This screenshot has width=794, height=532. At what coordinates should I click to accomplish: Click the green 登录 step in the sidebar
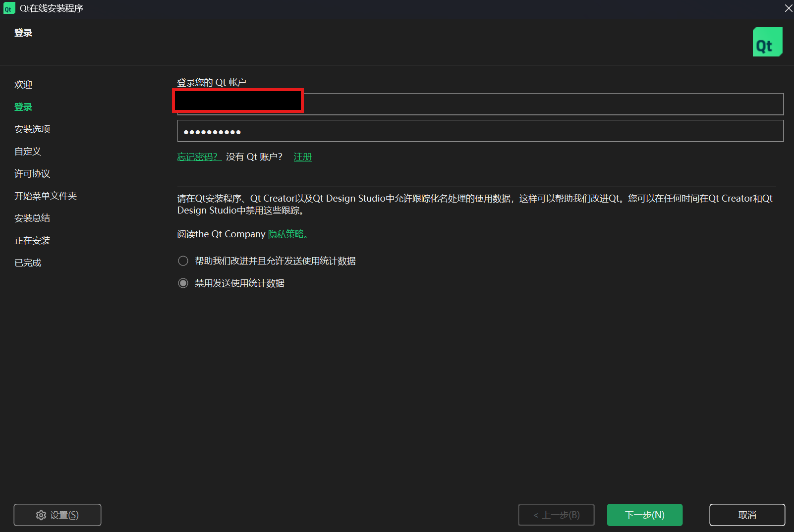coord(23,107)
